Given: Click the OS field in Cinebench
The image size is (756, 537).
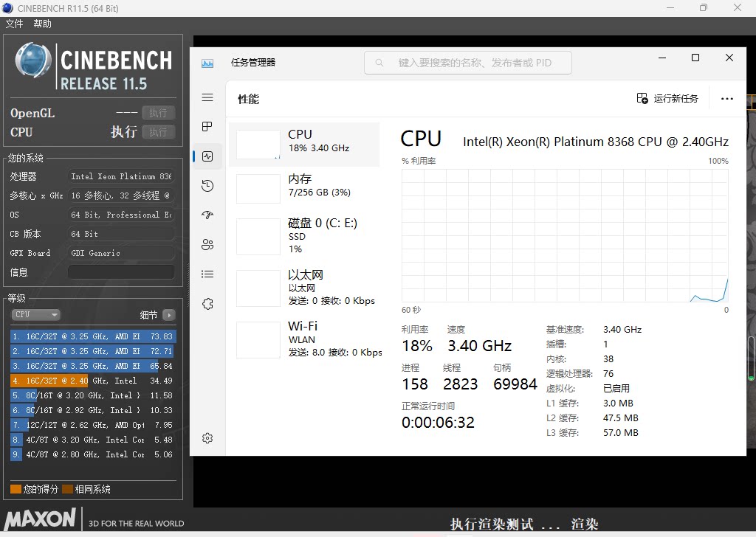Looking at the screenshot, I should 121,215.
